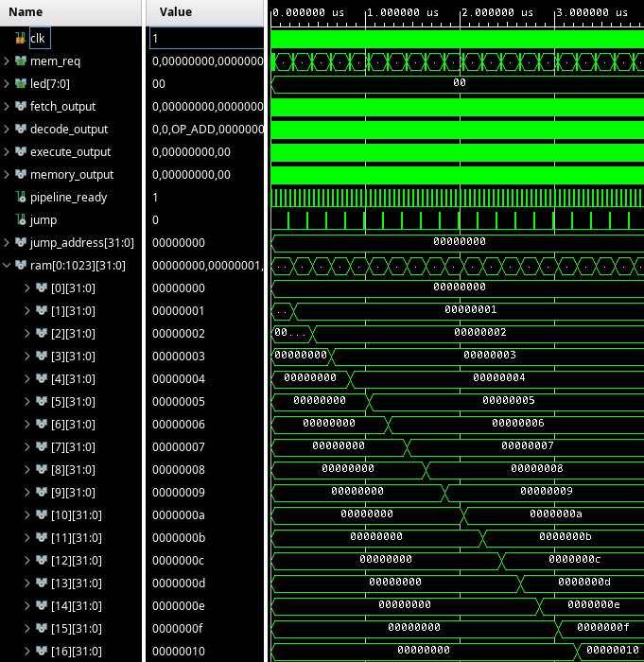Viewport: 644px width, 662px height.
Task: Click the decode_output signal icon
Action: pos(20,129)
